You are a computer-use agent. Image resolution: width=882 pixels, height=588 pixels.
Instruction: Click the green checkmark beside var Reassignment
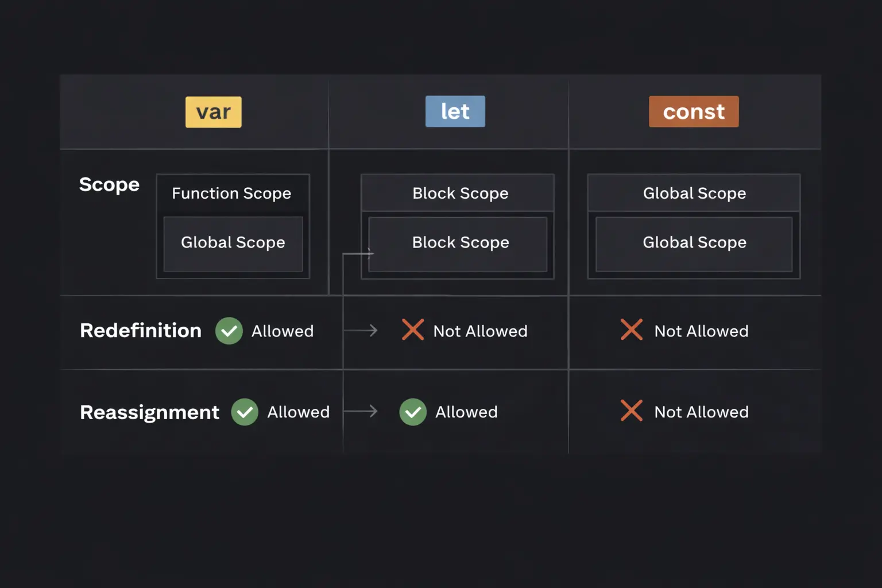(x=245, y=412)
